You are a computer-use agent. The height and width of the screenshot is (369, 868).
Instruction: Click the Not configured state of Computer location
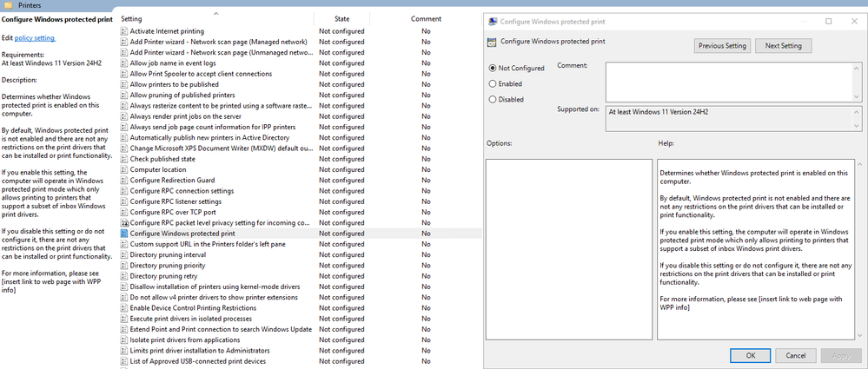coord(341,170)
